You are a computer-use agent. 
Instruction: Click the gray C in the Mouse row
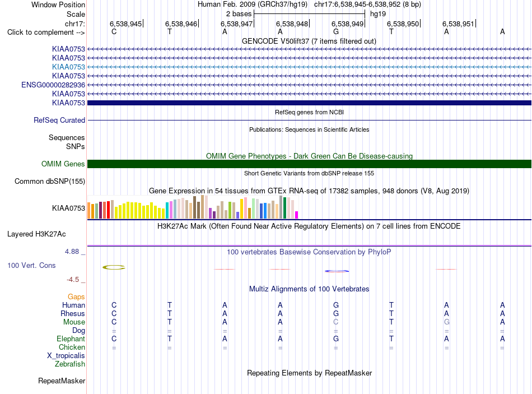coord(336,322)
